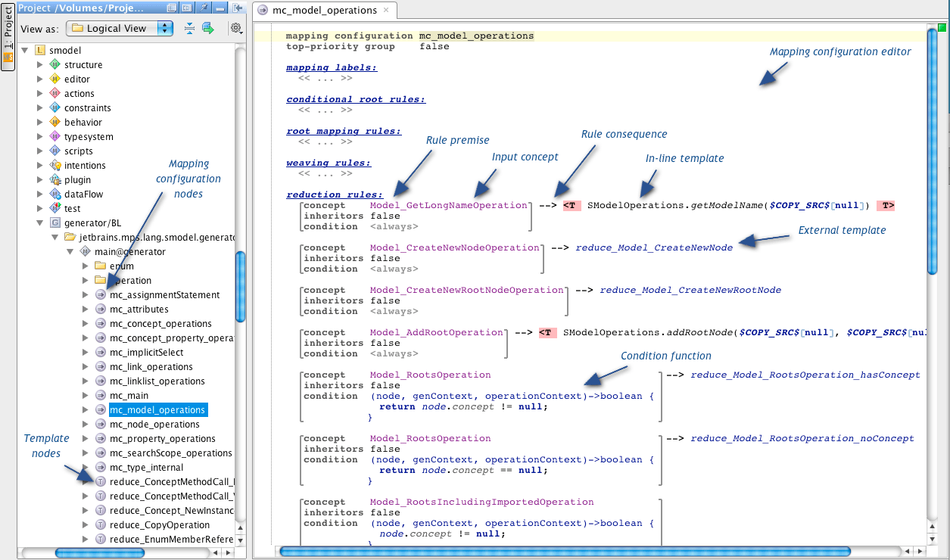Toggle top-priority group value in mapping configuration
This screenshot has width=950, height=560.
[437, 46]
